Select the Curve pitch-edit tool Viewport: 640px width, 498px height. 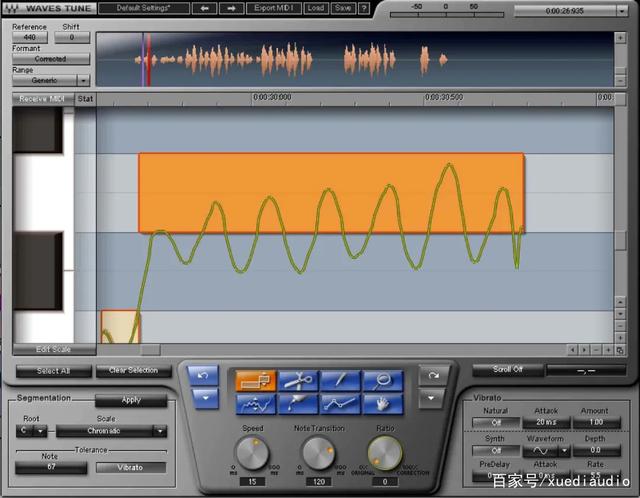click(x=256, y=404)
